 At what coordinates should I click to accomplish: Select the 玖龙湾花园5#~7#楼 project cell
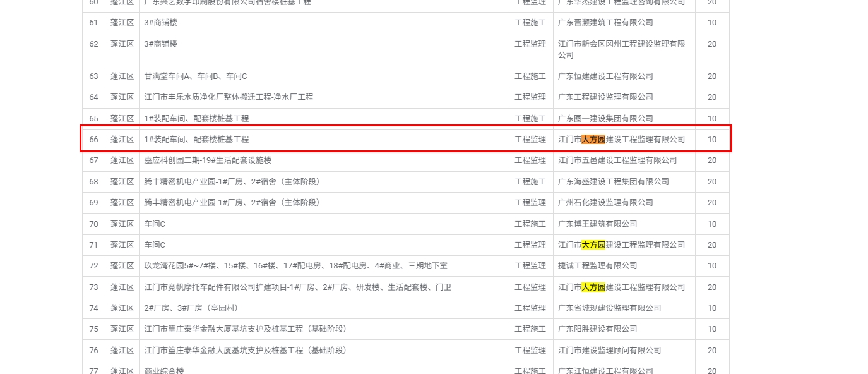[295, 266]
